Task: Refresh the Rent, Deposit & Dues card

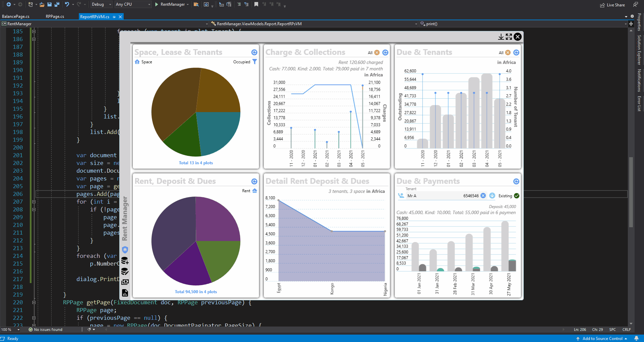Action: [x=254, y=181]
